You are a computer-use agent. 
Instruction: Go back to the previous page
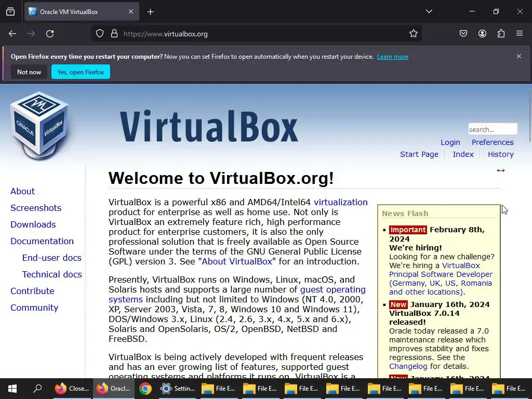pos(12,34)
